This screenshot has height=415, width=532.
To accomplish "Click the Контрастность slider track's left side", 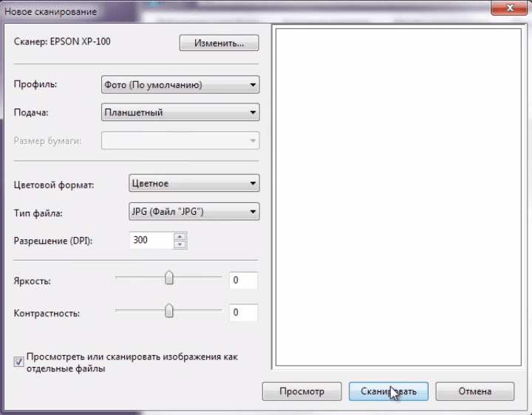I will click(x=140, y=310).
